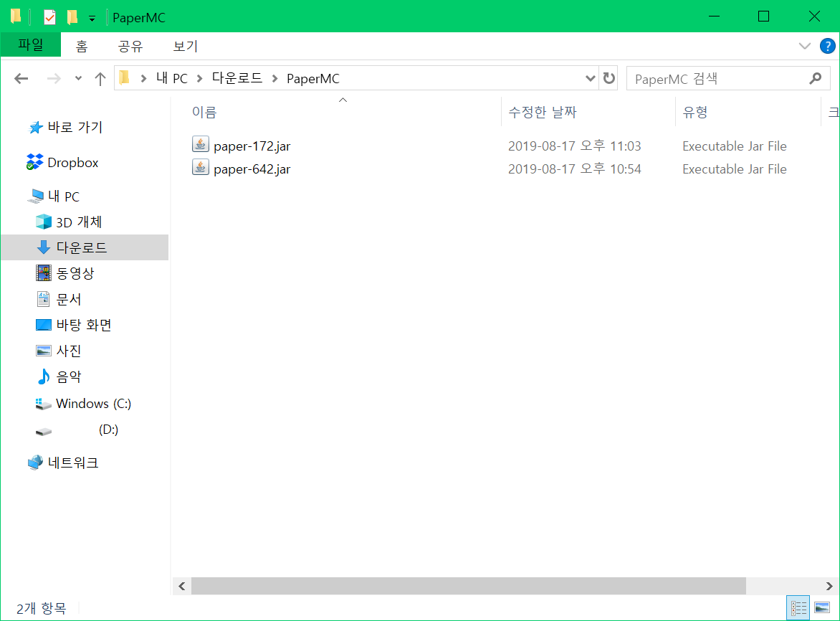Image resolution: width=840 pixels, height=621 pixels.
Task: Click the folder icon in the title bar
Action: (x=16, y=16)
